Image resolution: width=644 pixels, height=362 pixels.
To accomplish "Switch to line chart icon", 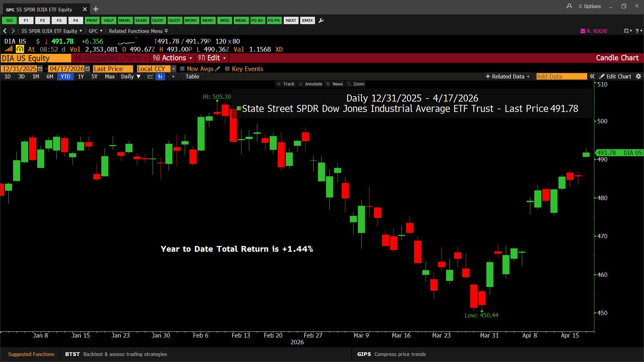I will click(150, 76).
